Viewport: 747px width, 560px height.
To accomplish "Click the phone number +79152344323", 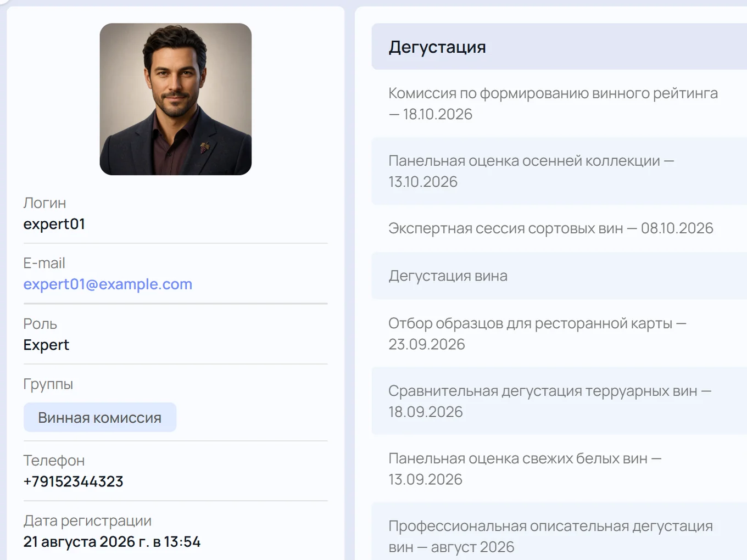I will pos(73,481).
